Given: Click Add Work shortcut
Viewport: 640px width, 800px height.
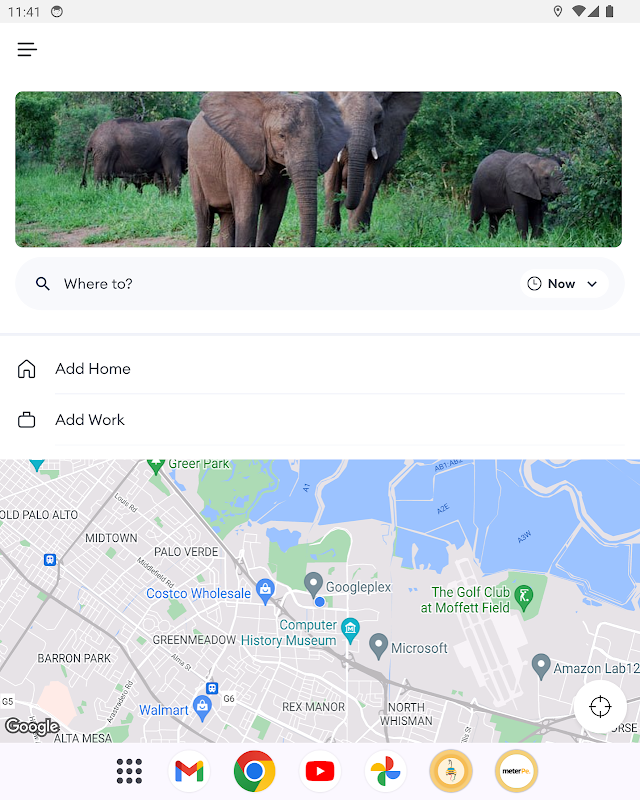Looking at the screenshot, I should click(89, 420).
